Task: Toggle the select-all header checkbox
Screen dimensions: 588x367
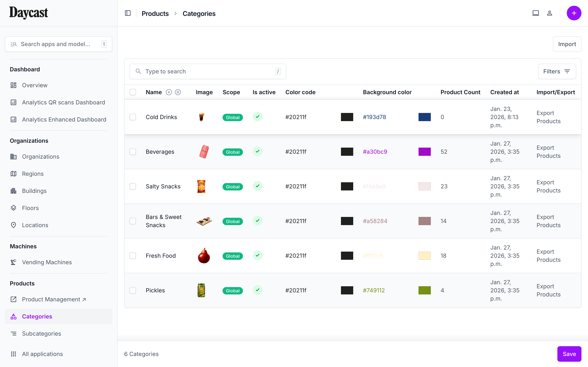Action: coord(133,92)
